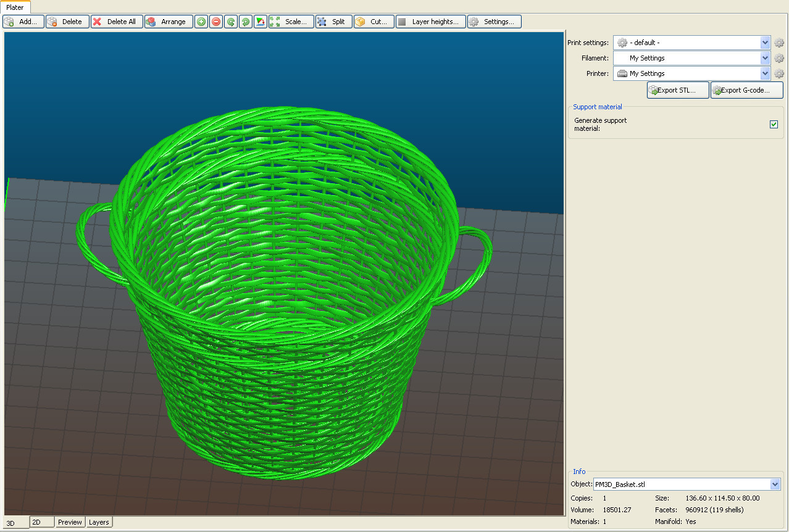Screen dimensions: 789x532
Task: Expand the Filament preset dropdown
Action: [766, 58]
